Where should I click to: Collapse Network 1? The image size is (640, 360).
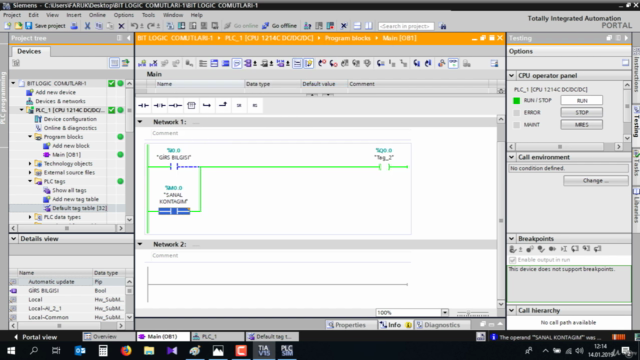pyautogui.click(x=140, y=122)
